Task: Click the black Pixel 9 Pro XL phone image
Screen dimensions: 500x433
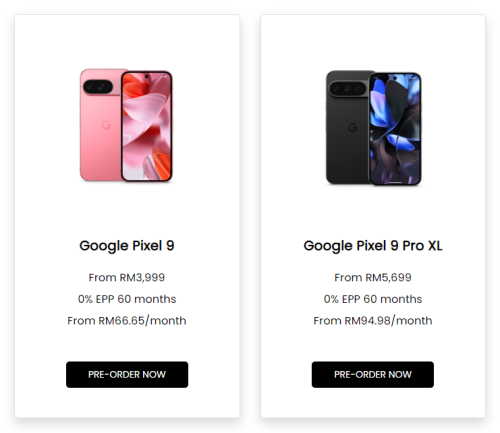Action: tap(374, 128)
